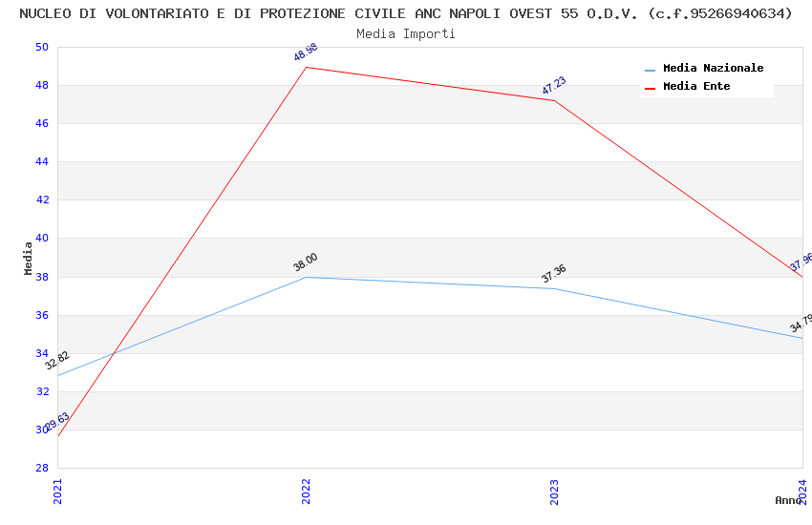This screenshot has height=525, width=812.
Task: Click the Anno x-axis title
Action: coord(788,500)
